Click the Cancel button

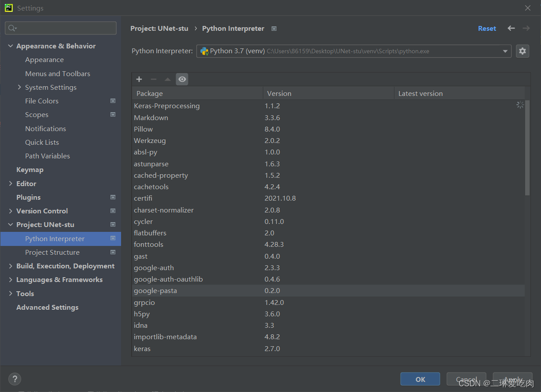467,379
